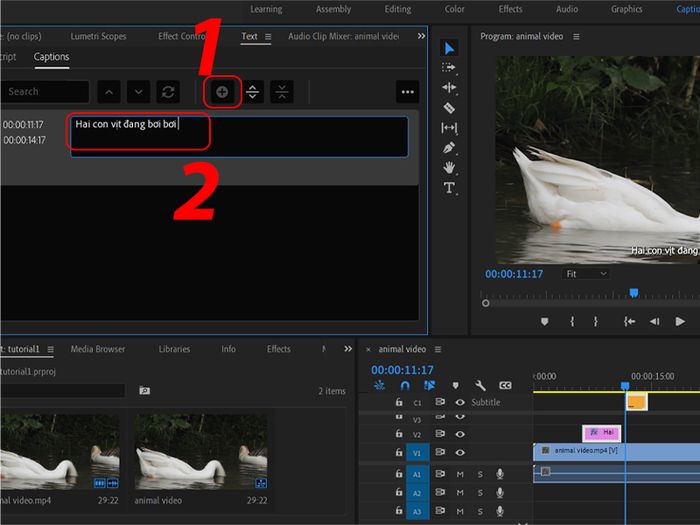This screenshot has width=700, height=525.
Task: Select the Hand tool
Action: point(449,167)
